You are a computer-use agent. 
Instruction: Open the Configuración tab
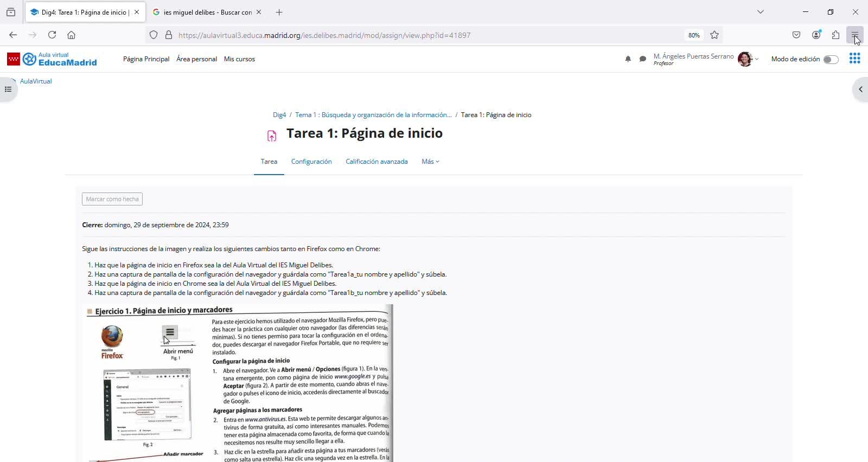[311, 162]
